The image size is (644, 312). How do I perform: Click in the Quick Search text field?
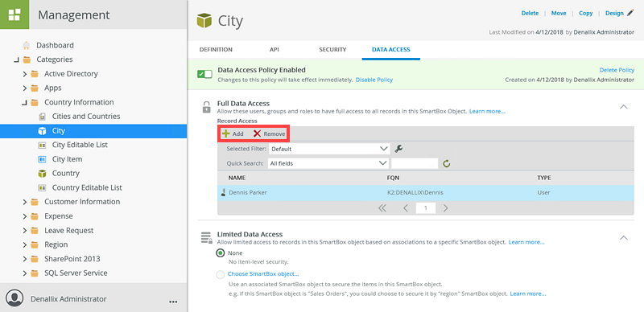click(x=415, y=163)
